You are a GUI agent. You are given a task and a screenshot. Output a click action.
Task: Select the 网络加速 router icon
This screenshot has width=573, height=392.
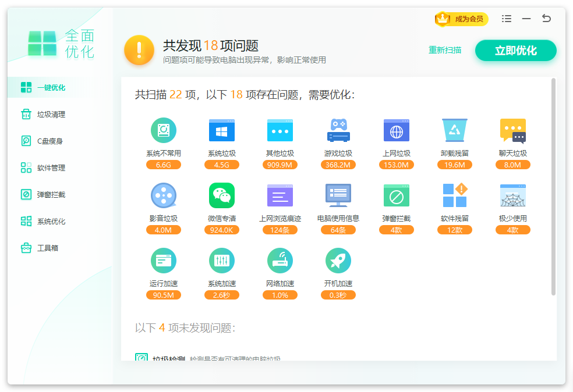(280, 260)
